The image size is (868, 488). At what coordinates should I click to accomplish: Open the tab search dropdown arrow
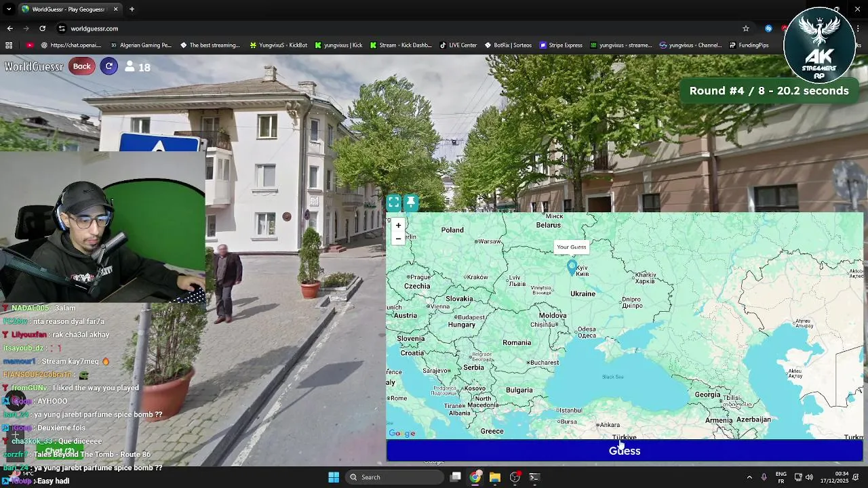(x=9, y=9)
